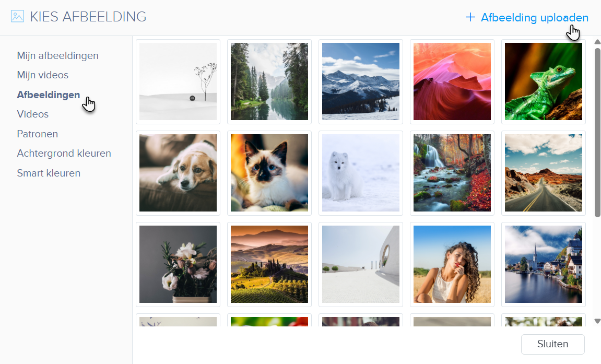
Task: Pick the white arctic fox photo
Action: coord(361,173)
